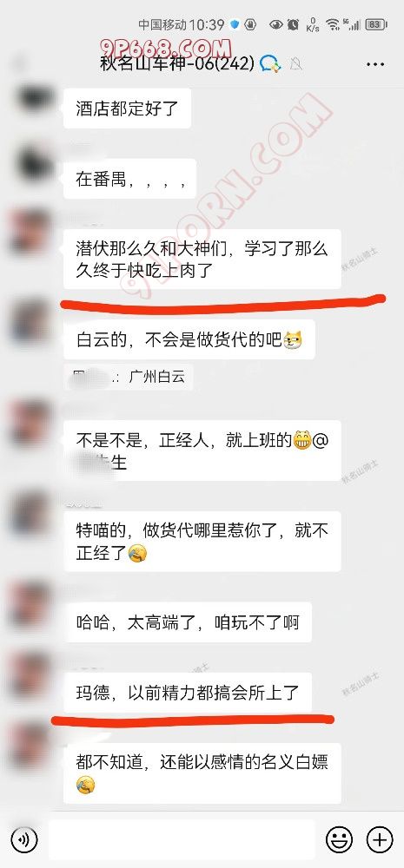Tap the chat bubble icon beside group title
Screen dimensions: 404x868
click(x=270, y=63)
